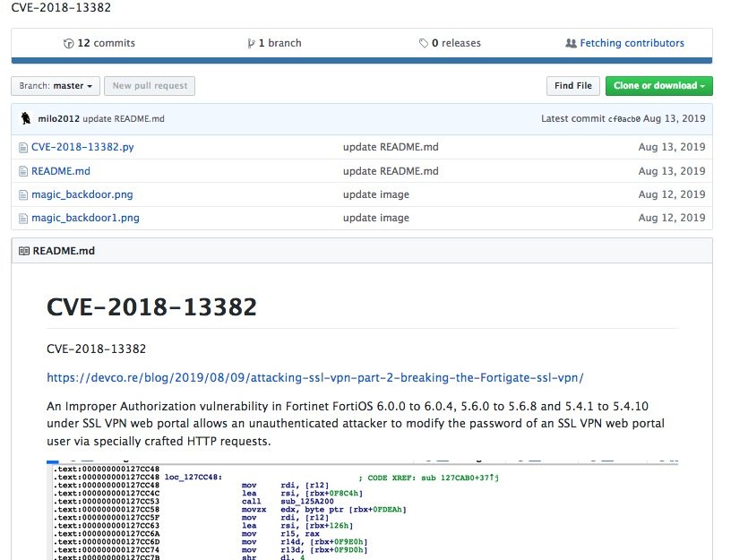Click the Latest commit date Aug 13, 2019
Viewport: 731px width, 560px height.
click(x=675, y=118)
